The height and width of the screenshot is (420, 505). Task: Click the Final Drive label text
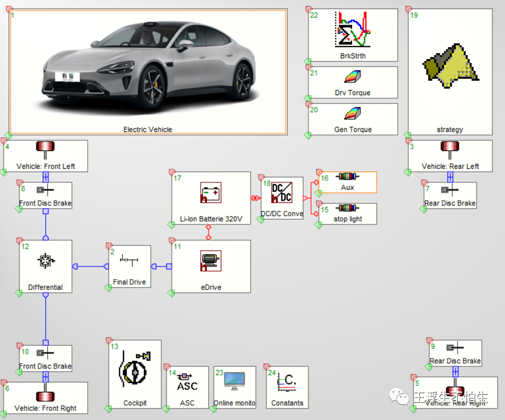point(129,282)
